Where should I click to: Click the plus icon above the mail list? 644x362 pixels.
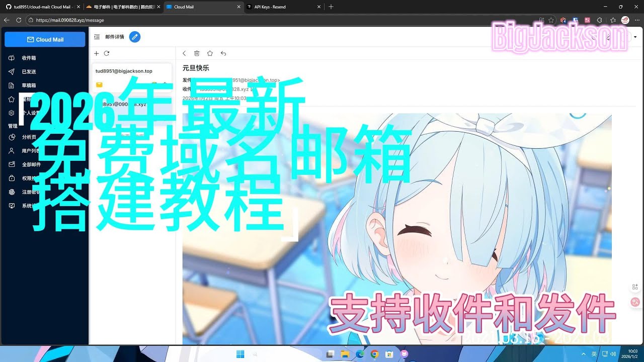(x=97, y=53)
